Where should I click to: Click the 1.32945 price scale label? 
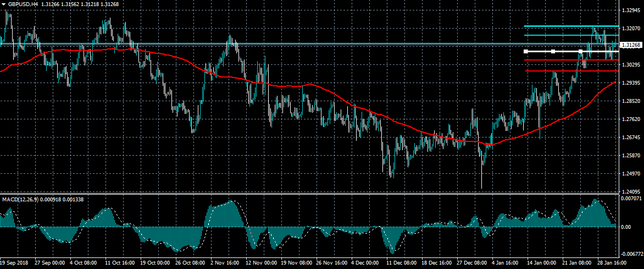(x=630, y=10)
